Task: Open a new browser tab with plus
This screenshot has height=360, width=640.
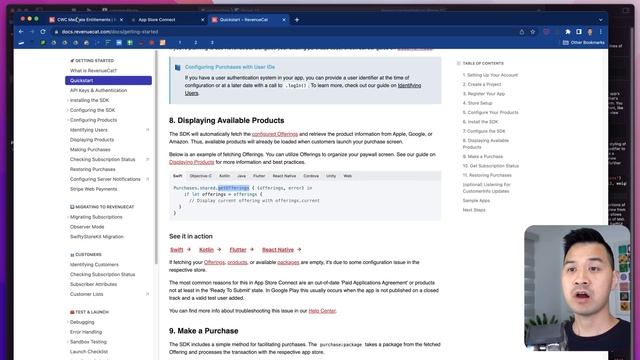Action: pos(297,20)
